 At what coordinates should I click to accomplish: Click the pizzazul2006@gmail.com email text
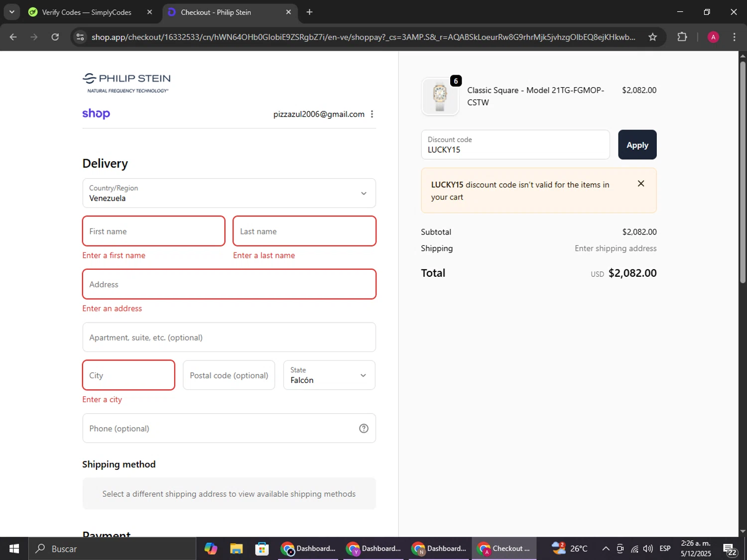pyautogui.click(x=319, y=114)
